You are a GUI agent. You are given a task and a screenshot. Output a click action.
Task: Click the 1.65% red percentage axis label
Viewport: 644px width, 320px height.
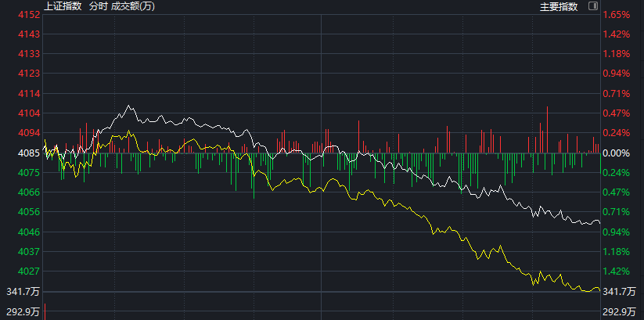click(x=617, y=15)
